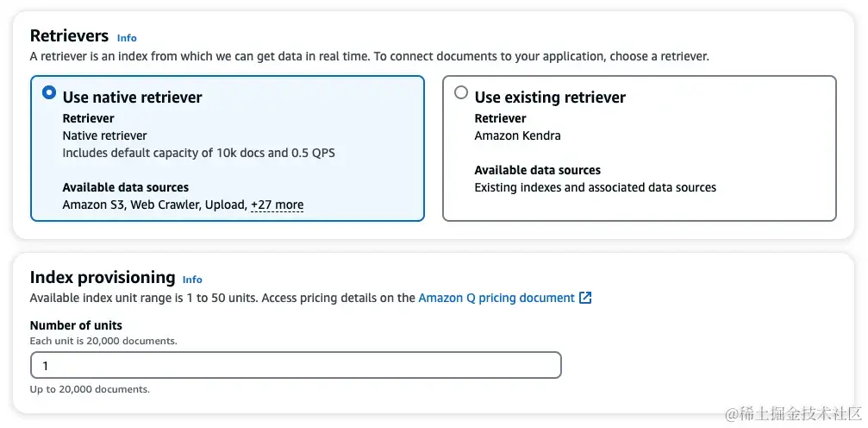Screen dimensions: 868x428
Task: Open Info link next to Retrievers heading
Action: tap(127, 38)
